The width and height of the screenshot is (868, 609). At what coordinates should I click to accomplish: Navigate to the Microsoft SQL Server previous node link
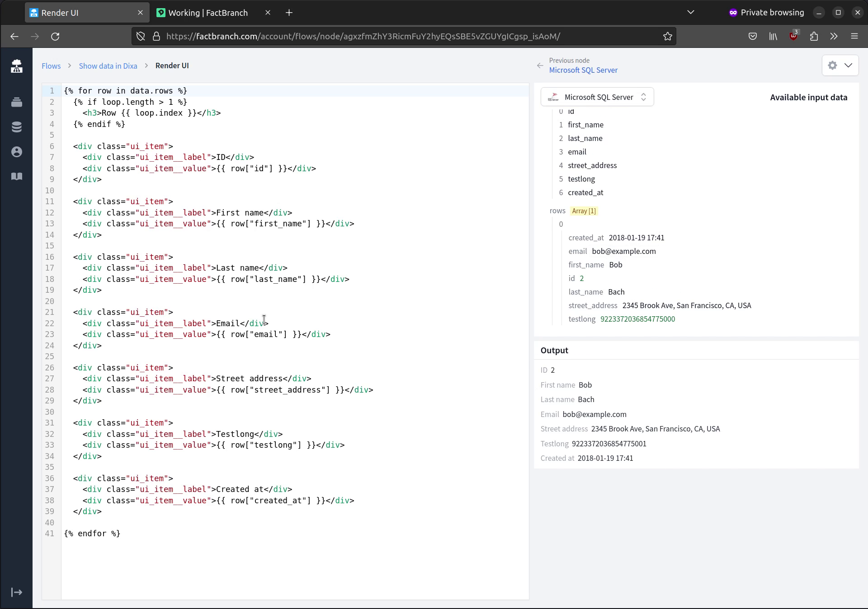tap(583, 70)
